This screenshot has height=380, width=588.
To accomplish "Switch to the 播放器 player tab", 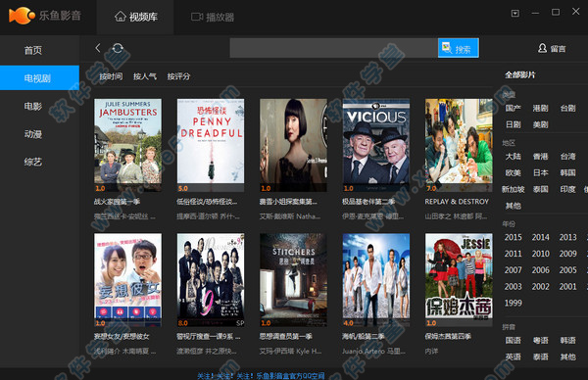I will coord(213,18).
